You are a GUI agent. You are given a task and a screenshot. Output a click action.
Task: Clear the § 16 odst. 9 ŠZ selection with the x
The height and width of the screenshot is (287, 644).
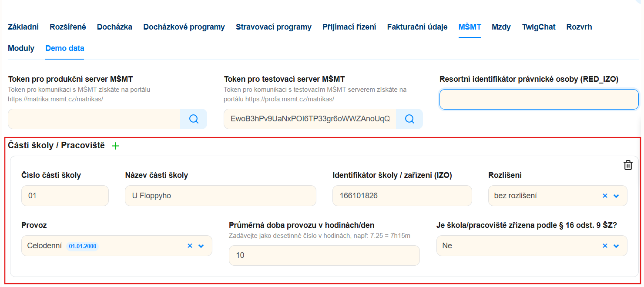604,246
